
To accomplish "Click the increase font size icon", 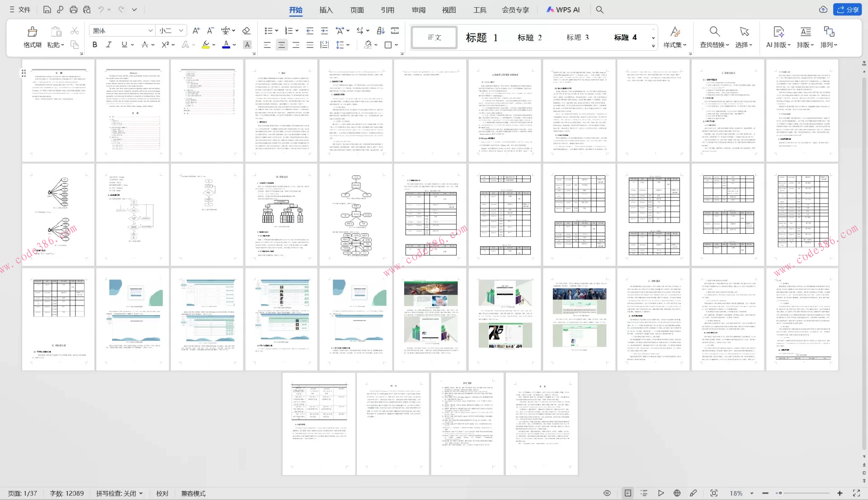I will pos(196,31).
